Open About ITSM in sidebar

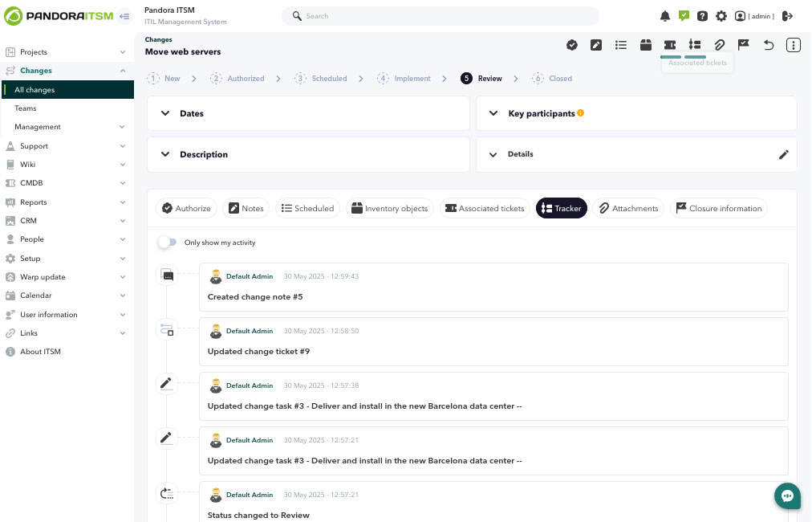click(x=67, y=352)
